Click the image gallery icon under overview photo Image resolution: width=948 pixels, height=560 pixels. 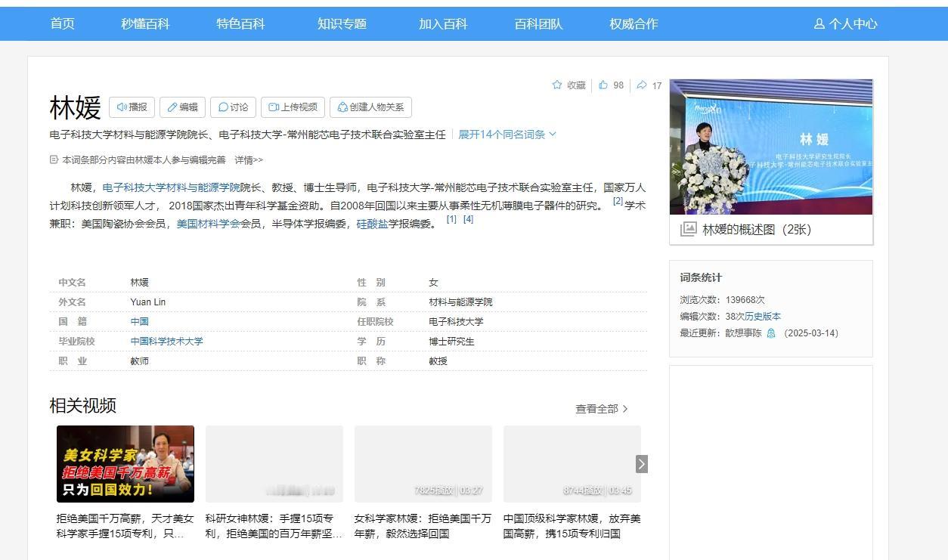pyautogui.click(x=688, y=230)
